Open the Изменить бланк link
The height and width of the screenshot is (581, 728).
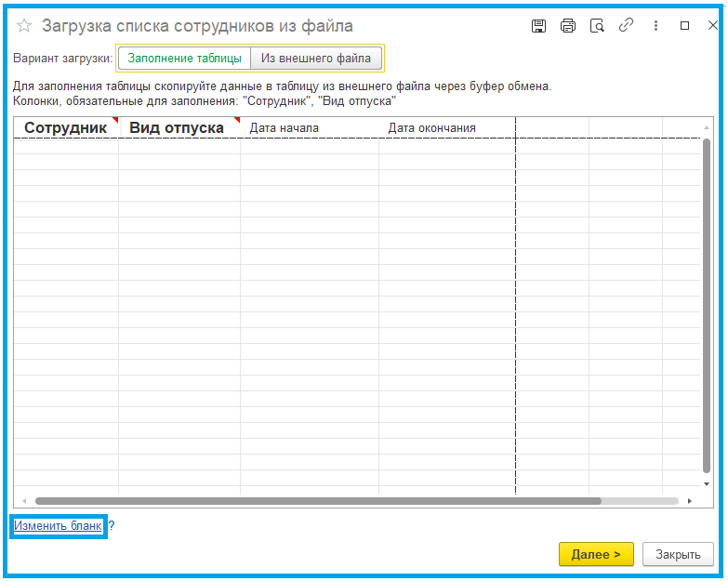(58, 526)
